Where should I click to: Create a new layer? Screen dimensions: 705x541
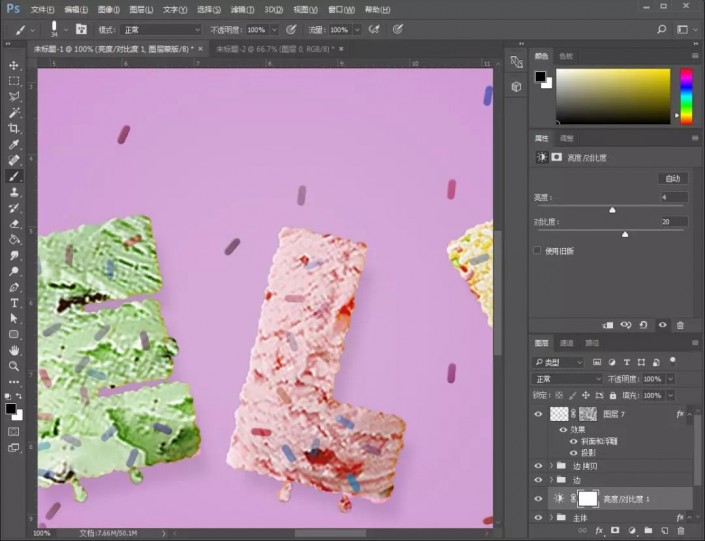click(665, 531)
